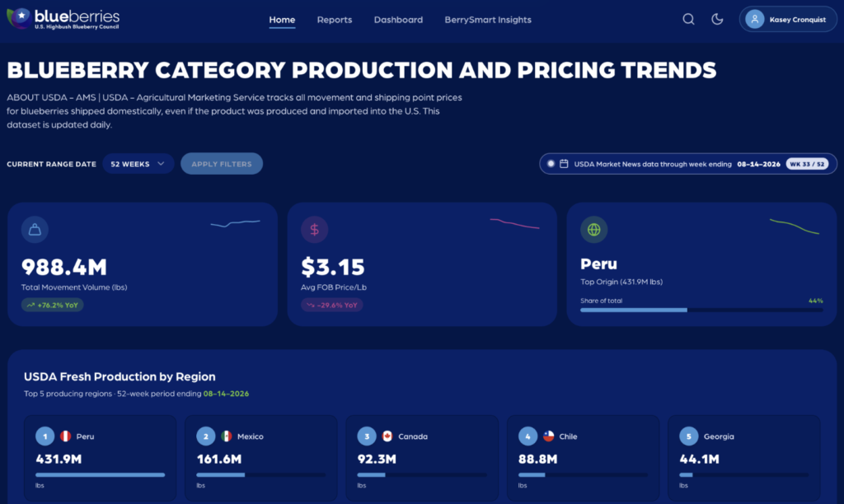Click the Share of total progress bar
This screenshot has height=504, width=844.
701,310
